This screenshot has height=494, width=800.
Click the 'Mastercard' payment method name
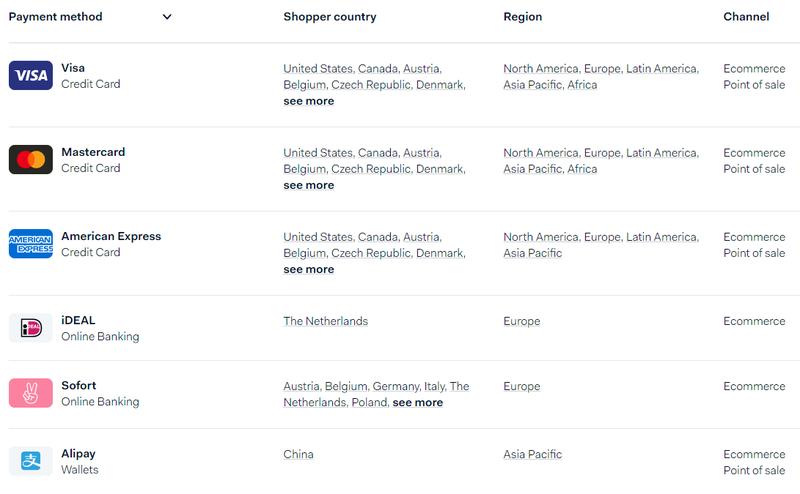click(93, 152)
